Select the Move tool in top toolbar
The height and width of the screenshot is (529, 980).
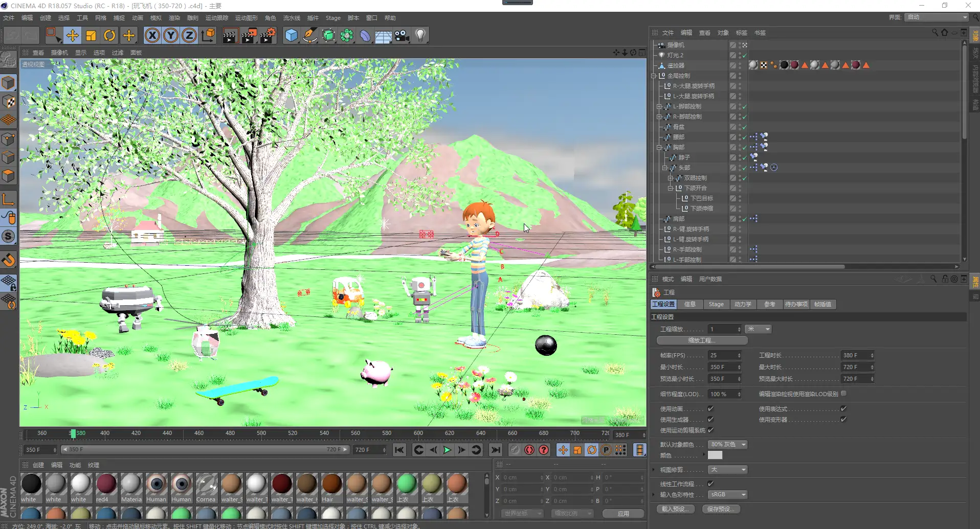(72, 35)
